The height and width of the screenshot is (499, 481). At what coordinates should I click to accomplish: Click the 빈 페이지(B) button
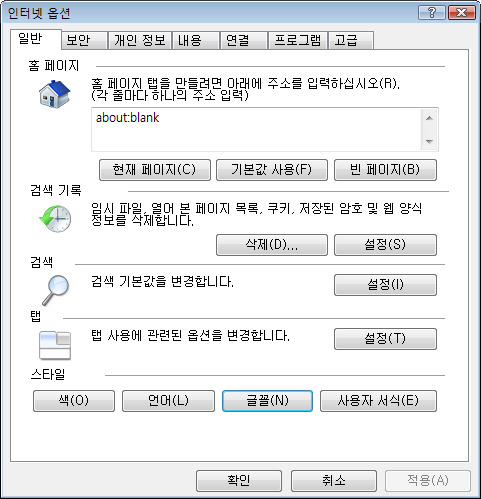tap(385, 170)
